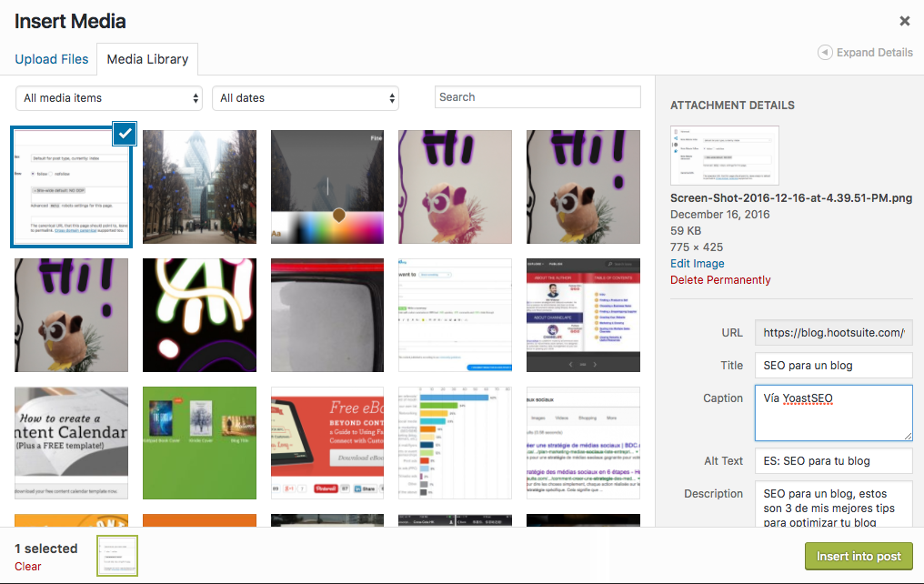Select the About the Author webpage thumbnail
This screenshot has width=924, height=584.
click(x=583, y=315)
